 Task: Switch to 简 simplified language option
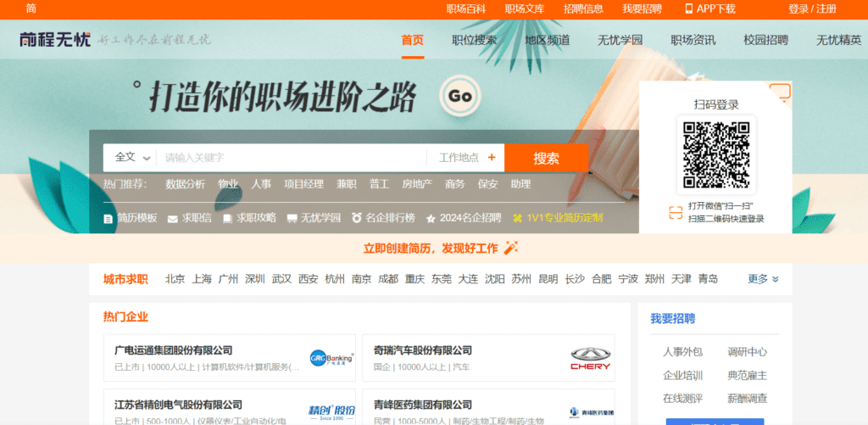pyautogui.click(x=31, y=8)
